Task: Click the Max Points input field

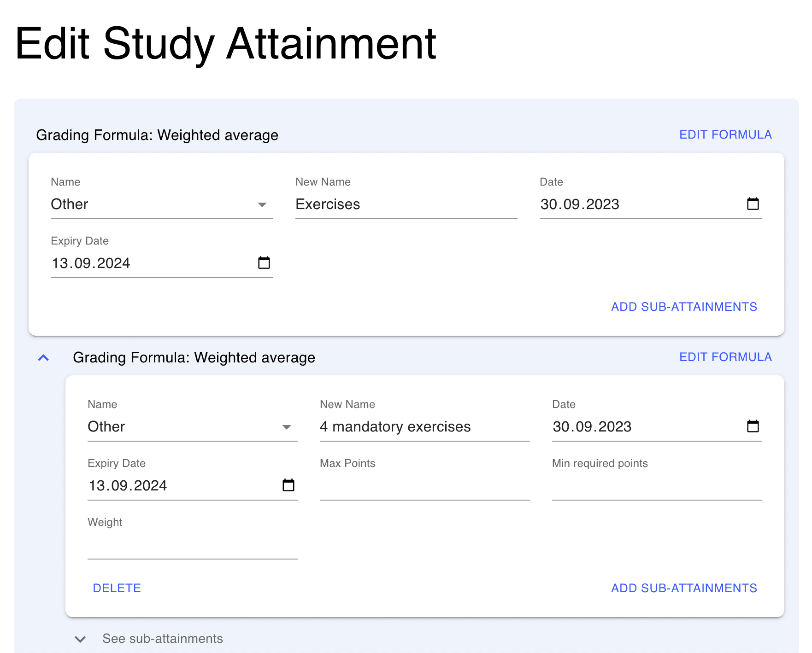Action: pos(424,486)
